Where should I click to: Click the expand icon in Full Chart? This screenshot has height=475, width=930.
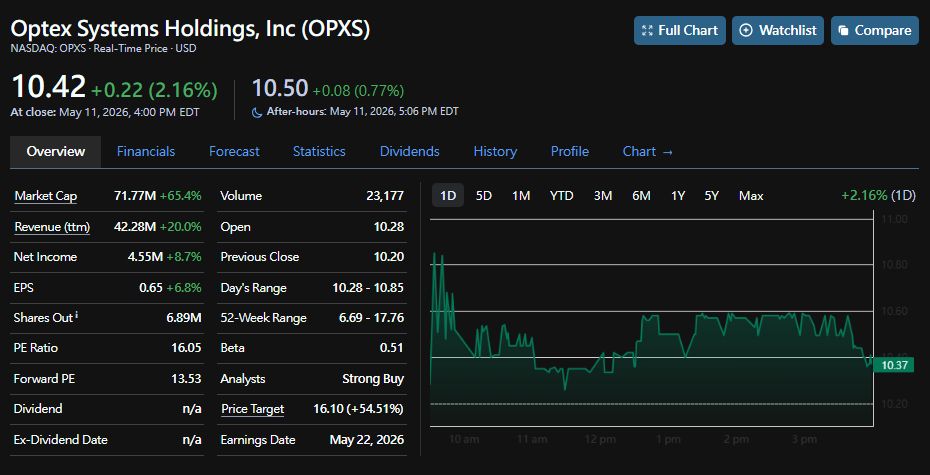tap(647, 30)
